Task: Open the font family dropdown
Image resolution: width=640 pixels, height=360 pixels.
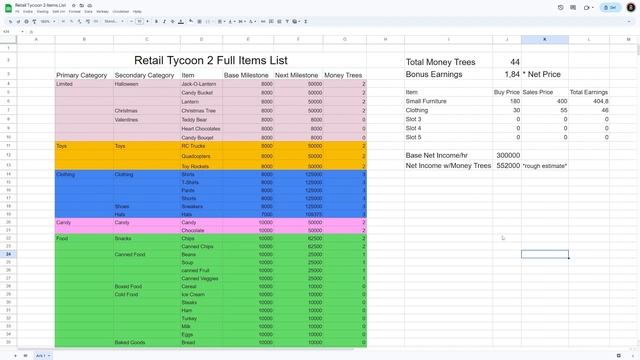Action: point(114,21)
